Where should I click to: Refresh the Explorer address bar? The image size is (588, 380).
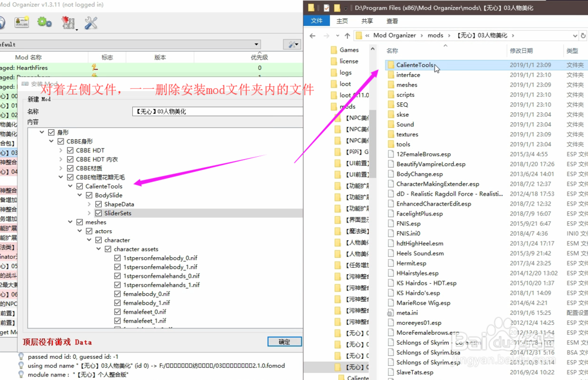pos(583,36)
